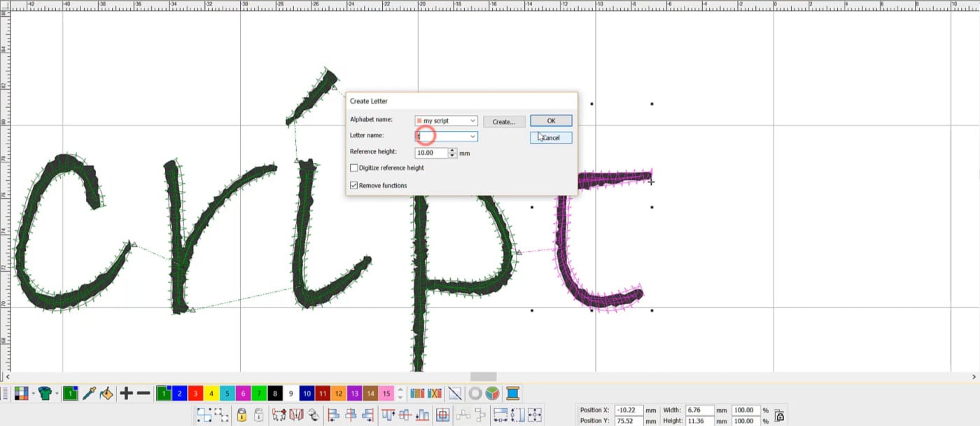Click the plus add color icon
This screenshot has width=980, height=426.
point(126,393)
